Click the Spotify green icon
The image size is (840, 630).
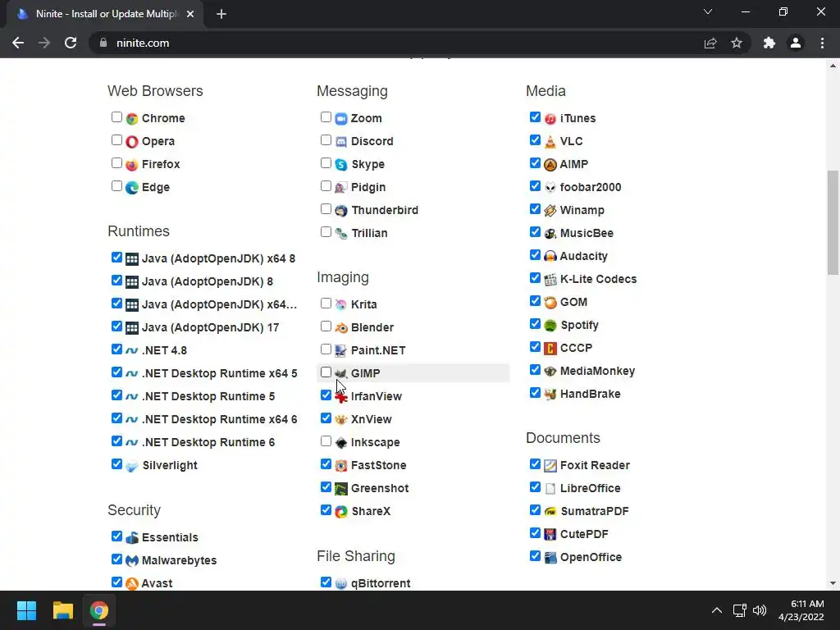tap(550, 325)
